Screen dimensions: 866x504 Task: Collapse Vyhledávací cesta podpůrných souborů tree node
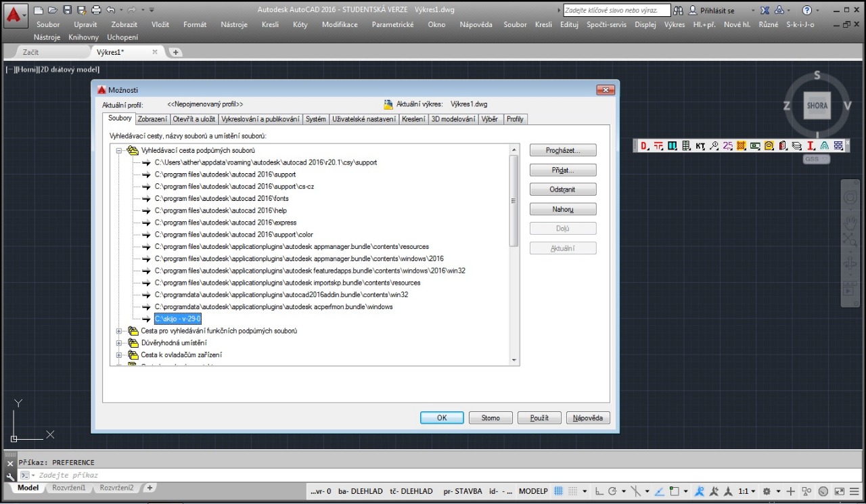[119, 150]
